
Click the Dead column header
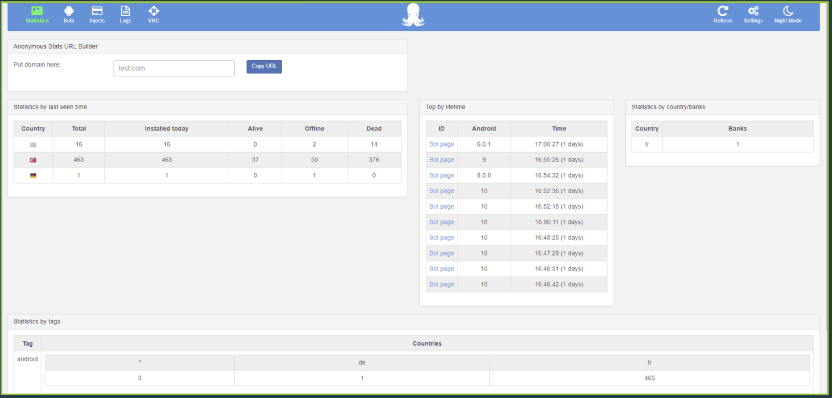pos(374,129)
